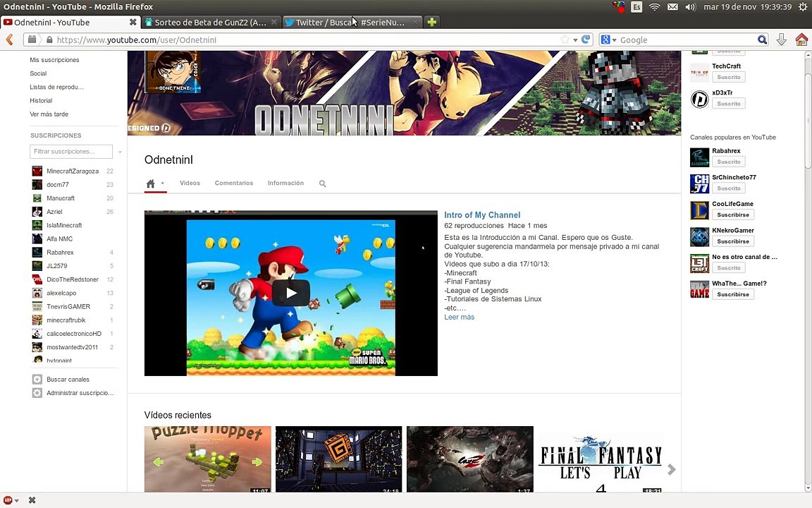Open the Administrar suscripciones gear icon
Screen dimensions: 812x508
37,393
